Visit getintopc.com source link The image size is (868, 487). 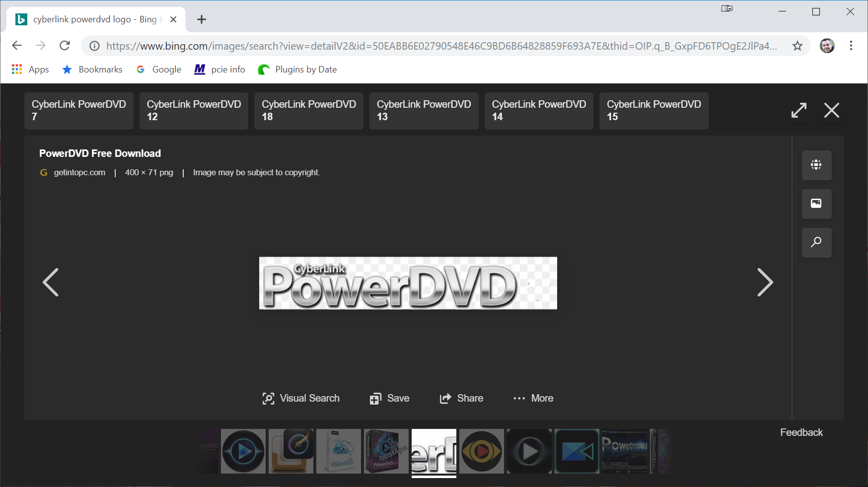point(79,172)
